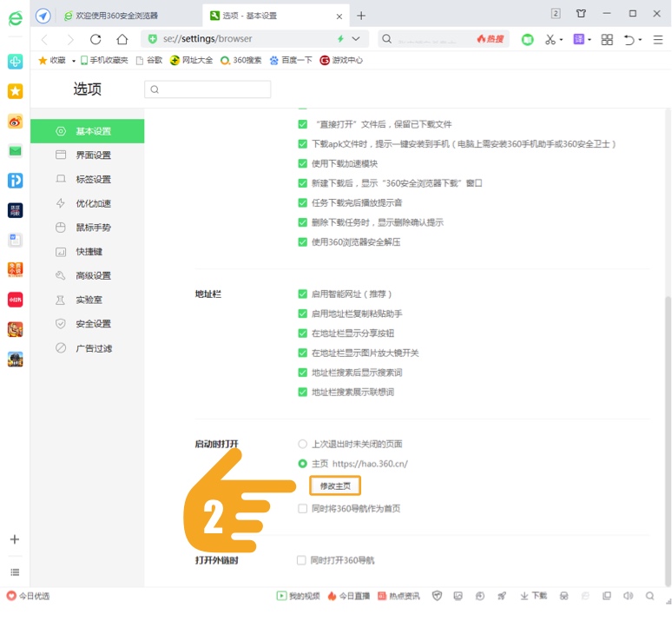The height and width of the screenshot is (621, 672).
Task: Open 游戏中心 bookmark
Action: [341, 60]
